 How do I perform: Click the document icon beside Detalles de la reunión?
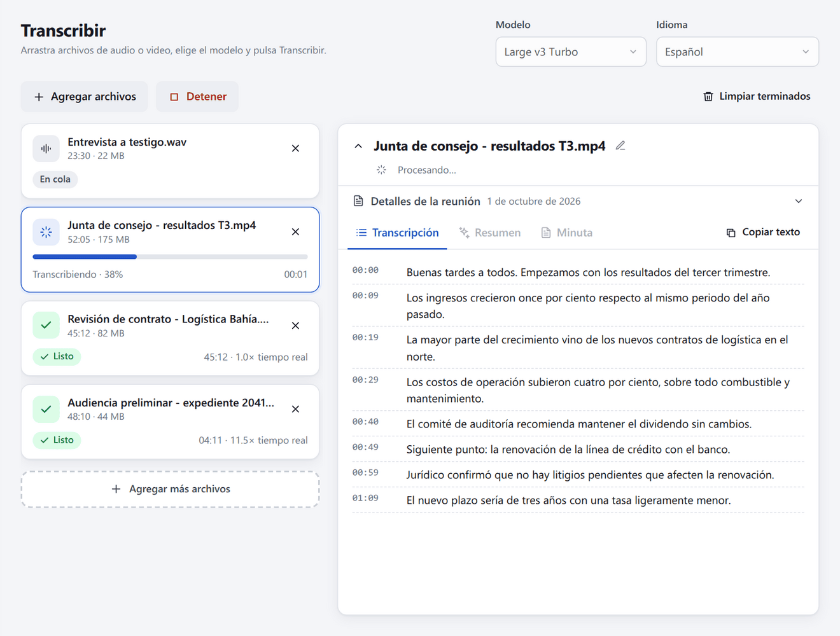click(358, 201)
